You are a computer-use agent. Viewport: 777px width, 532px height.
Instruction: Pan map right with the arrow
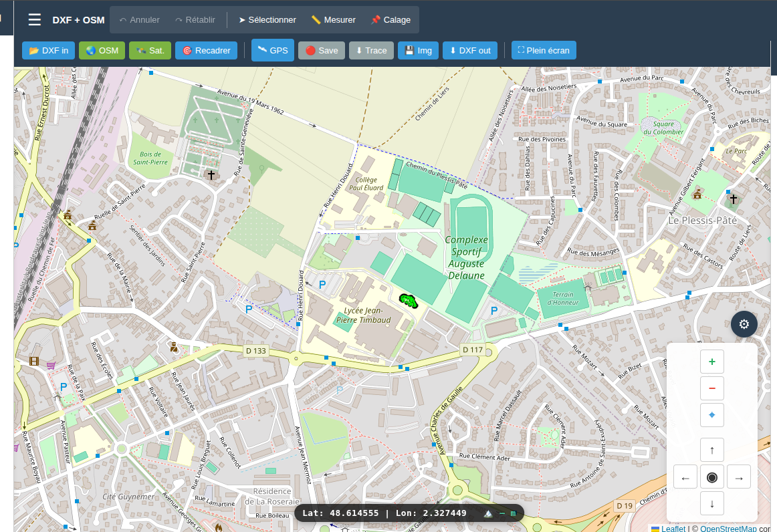[738, 477]
